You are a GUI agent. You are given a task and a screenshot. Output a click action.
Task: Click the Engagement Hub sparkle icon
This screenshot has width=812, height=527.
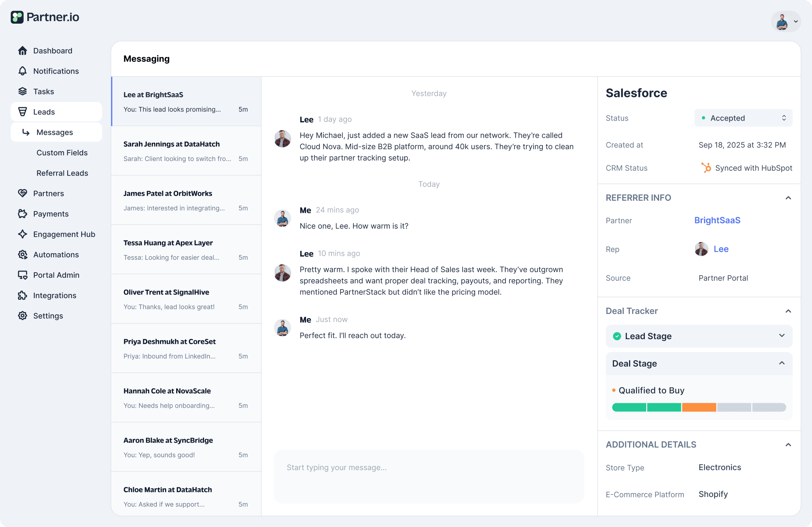pyautogui.click(x=23, y=234)
